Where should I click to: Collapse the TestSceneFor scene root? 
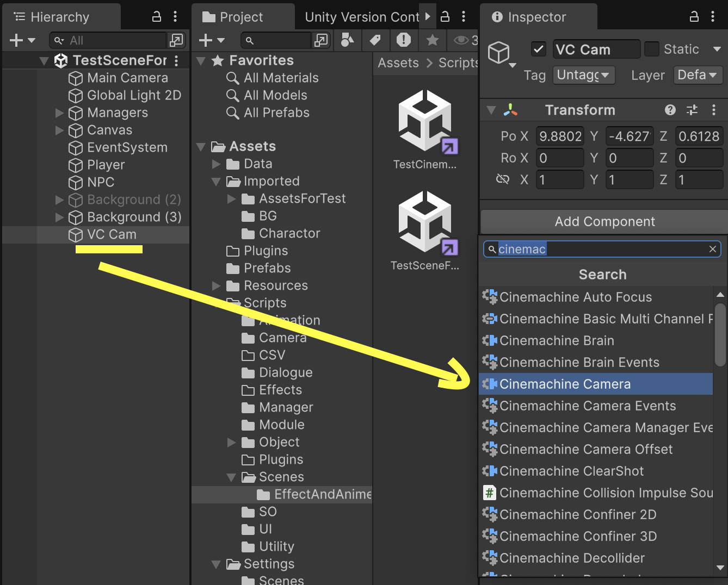click(x=44, y=60)
